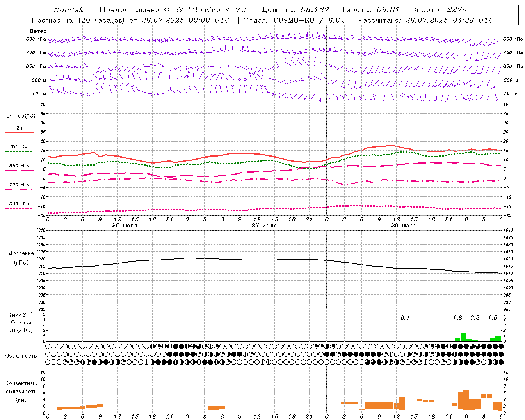525x420 pixels.
Task: Click the 'Осадки' precipitation label
Action: [x=21, y=322]
